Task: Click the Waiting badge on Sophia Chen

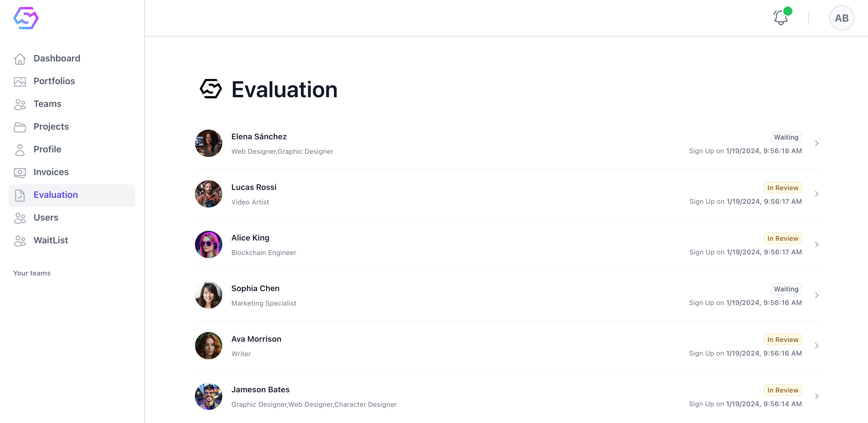Action: [786, 289]
